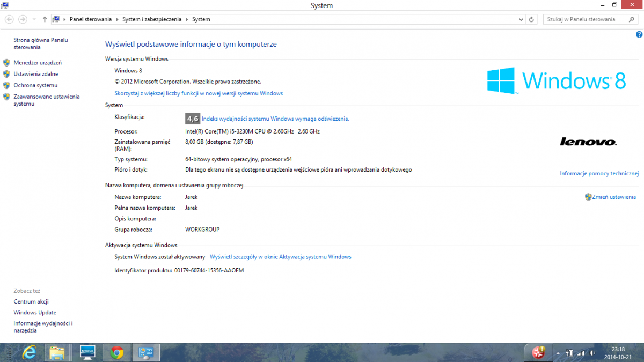
Task: Go back with the Back arrow button
Action: point(9,19)
